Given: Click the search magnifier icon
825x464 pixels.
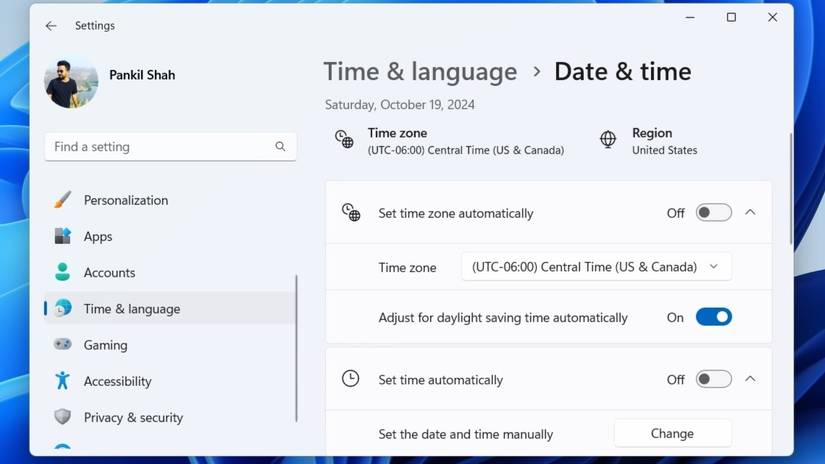Looking at the screenshot, I should 280,147.
